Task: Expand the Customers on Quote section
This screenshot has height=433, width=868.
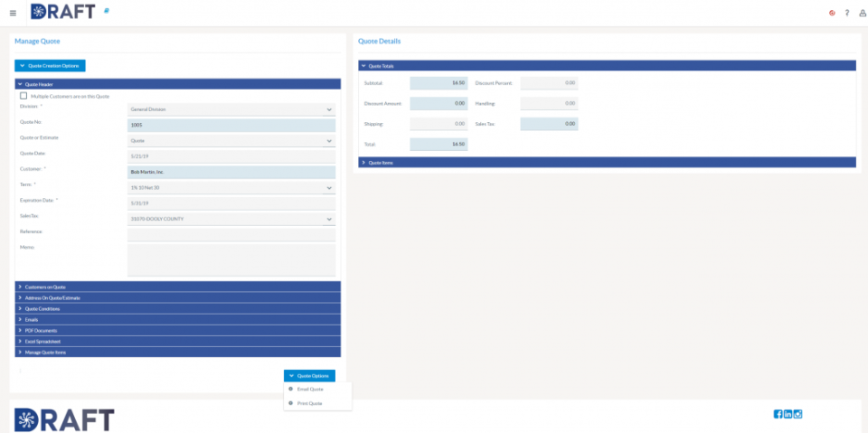Action: click(x=178, y=287)
